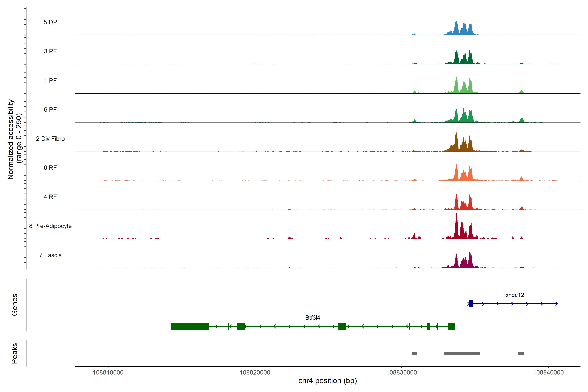The height and width of the screenshot is (392, 588).
Task: Click the Txndc12 gene name
Action: (513, 295)
